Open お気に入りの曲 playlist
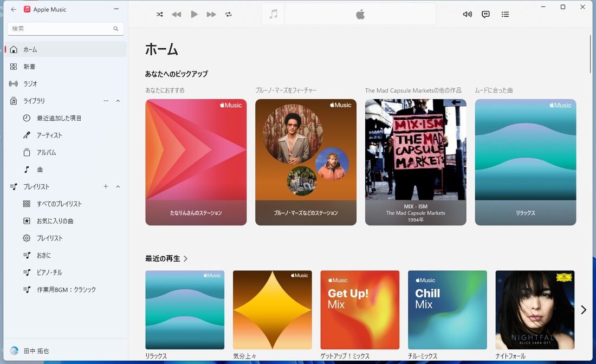The height and width of the screenshot is (364, 596). [66, 221]
